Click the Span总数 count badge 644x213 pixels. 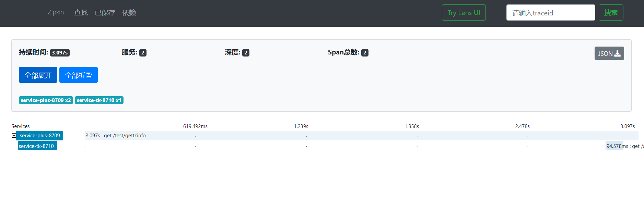365,53
